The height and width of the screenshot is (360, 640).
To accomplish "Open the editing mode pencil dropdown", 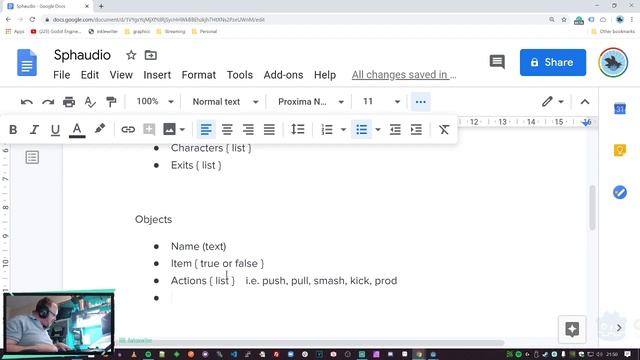I will tap(553, 102).
